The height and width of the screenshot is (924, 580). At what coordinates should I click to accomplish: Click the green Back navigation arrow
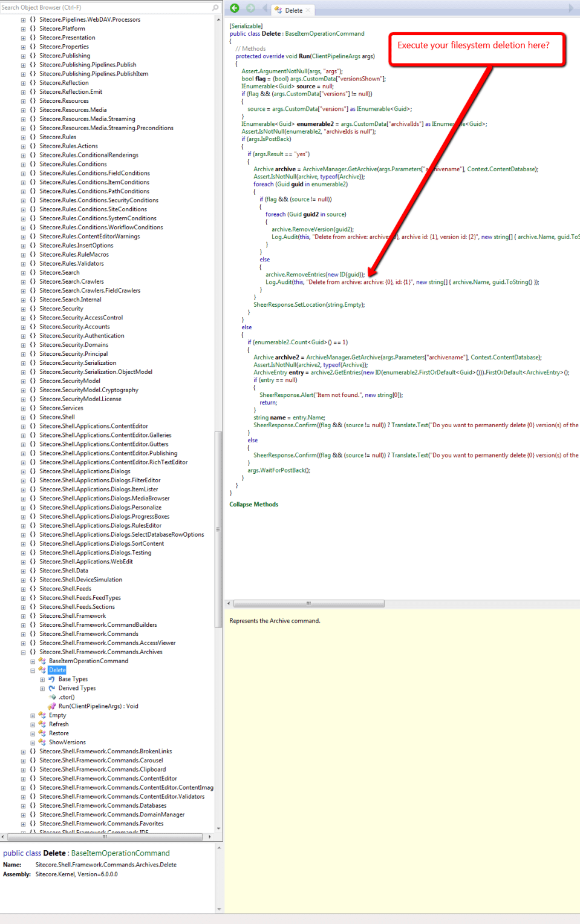235,8
